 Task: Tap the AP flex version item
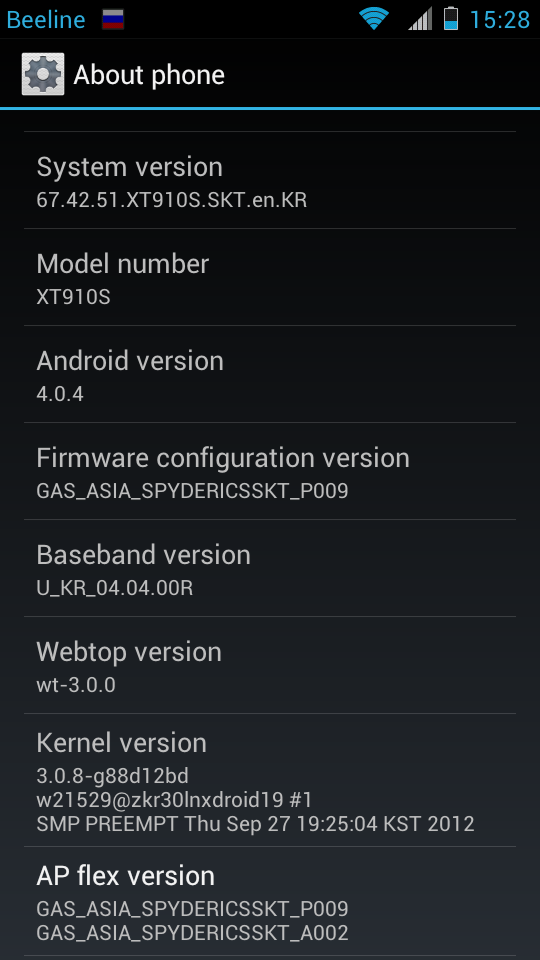tap(270, 902)
